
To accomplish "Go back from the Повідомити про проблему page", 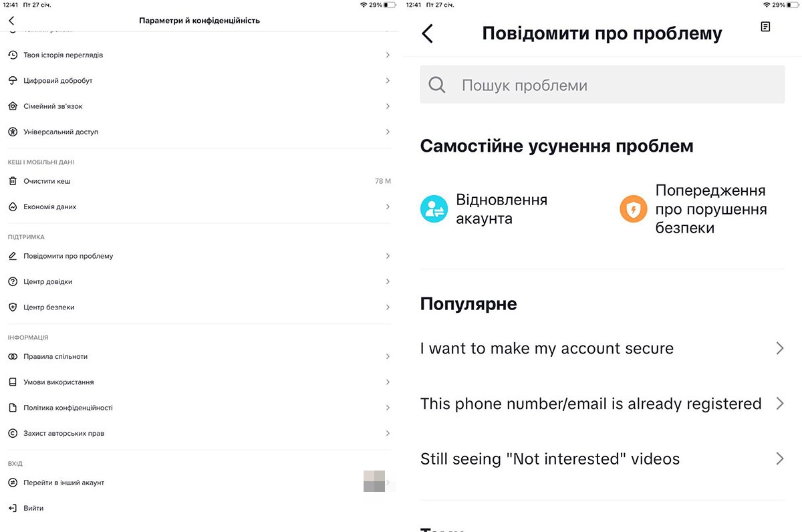I will pyautogui.click(x=428, y=33).
